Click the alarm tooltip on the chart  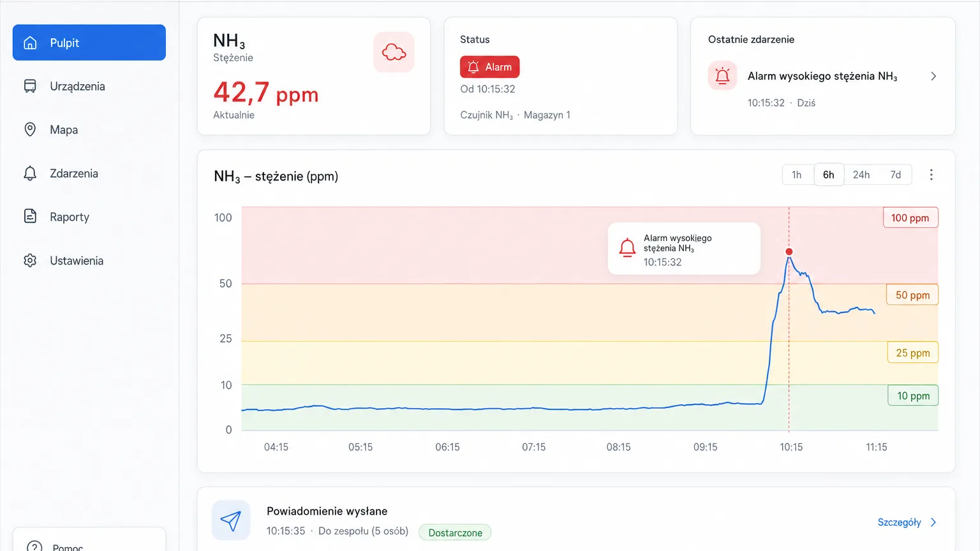tap(684, 249)
